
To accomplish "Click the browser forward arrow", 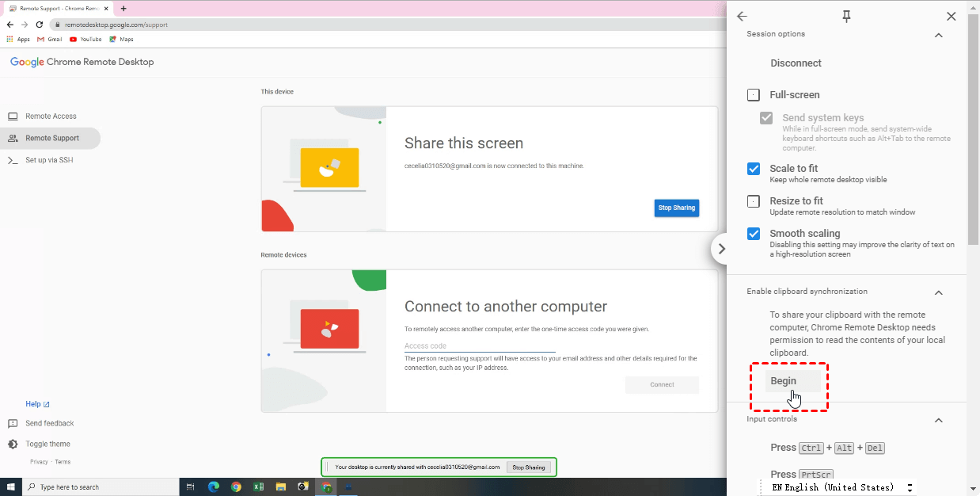I will pos(25,25).
